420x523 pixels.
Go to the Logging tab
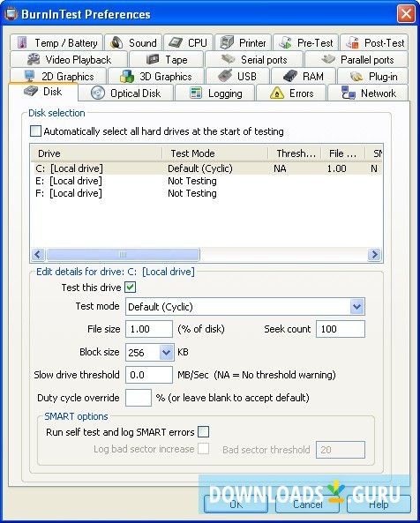pos(214,93)
